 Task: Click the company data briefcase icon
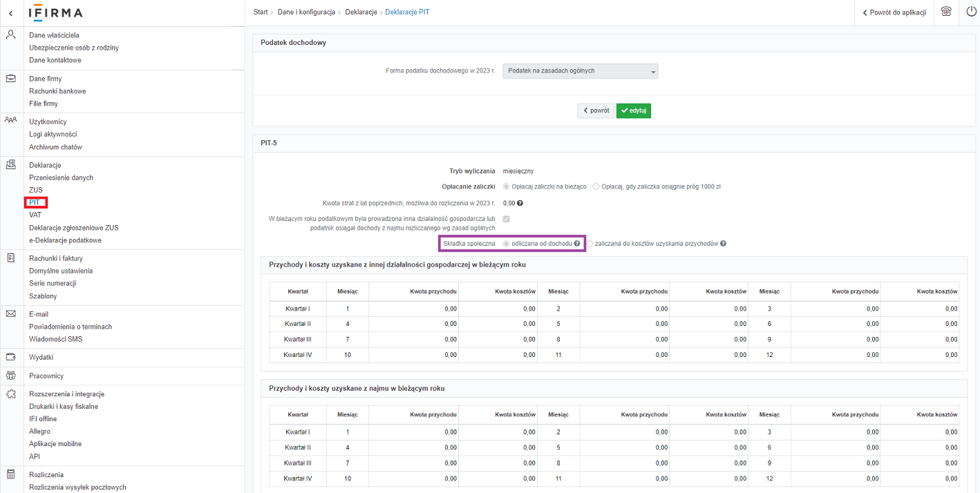[x=10, y=79]
